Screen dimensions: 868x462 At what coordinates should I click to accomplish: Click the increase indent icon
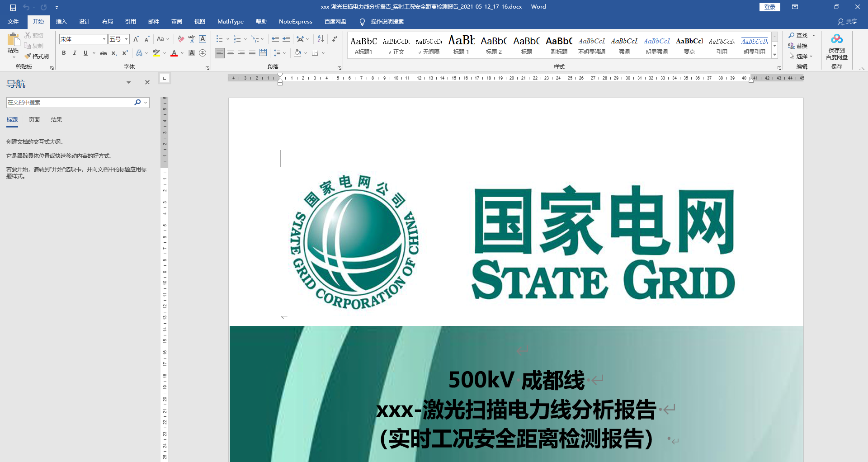coord(286,39)
